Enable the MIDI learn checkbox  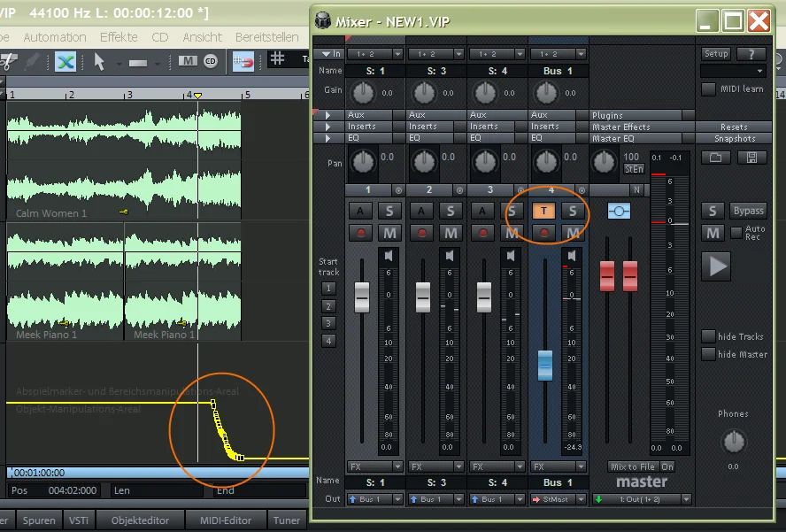pyautogui.click(x=708, y=89)
